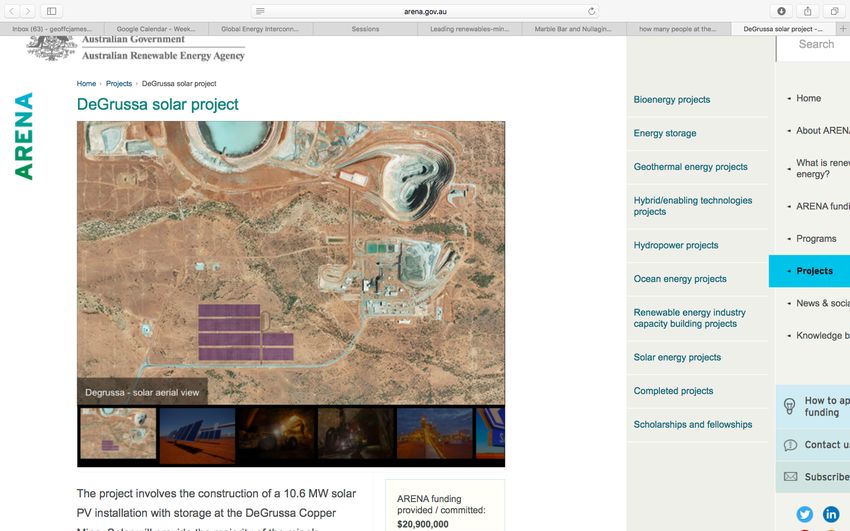Select the aerial view thumbnail

tap(118, 433)
